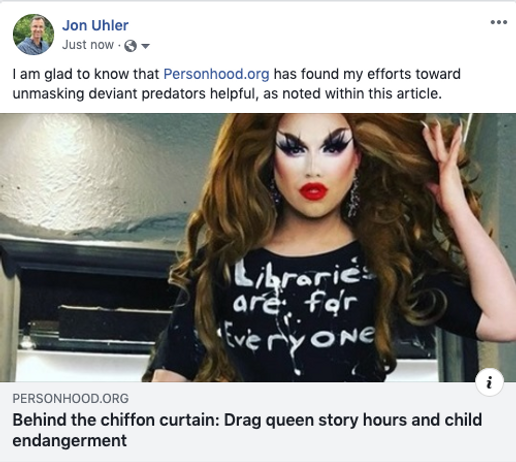Viewport: 516px width, 462px height.
Task: Click the Personhood.org link in post text
Action: (216, 74)
